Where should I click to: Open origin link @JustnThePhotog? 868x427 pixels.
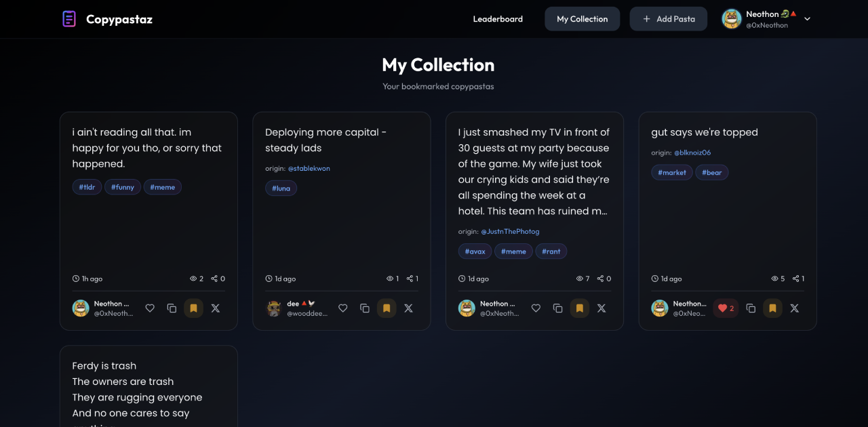pos(511,231)
